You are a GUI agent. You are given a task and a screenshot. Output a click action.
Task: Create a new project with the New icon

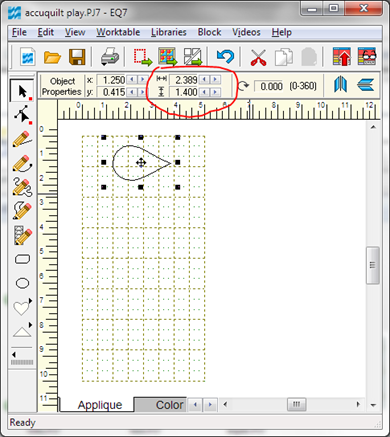[x=28, y=57]
